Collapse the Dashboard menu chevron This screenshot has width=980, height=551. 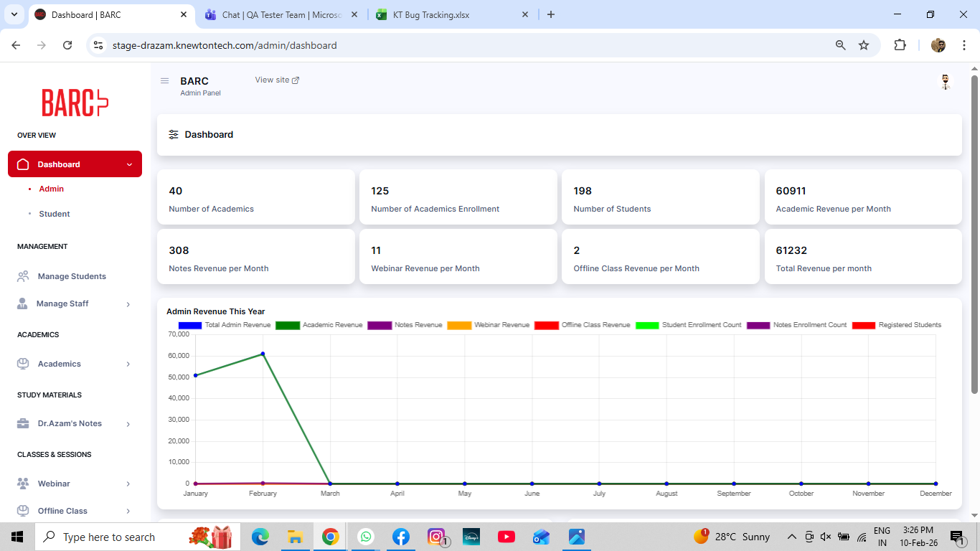coord(129,164)
